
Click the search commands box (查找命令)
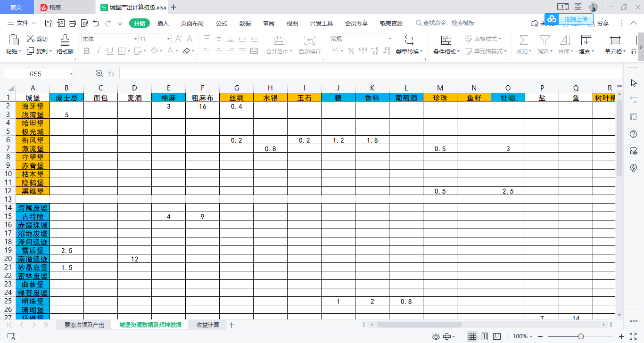(446, 23)
